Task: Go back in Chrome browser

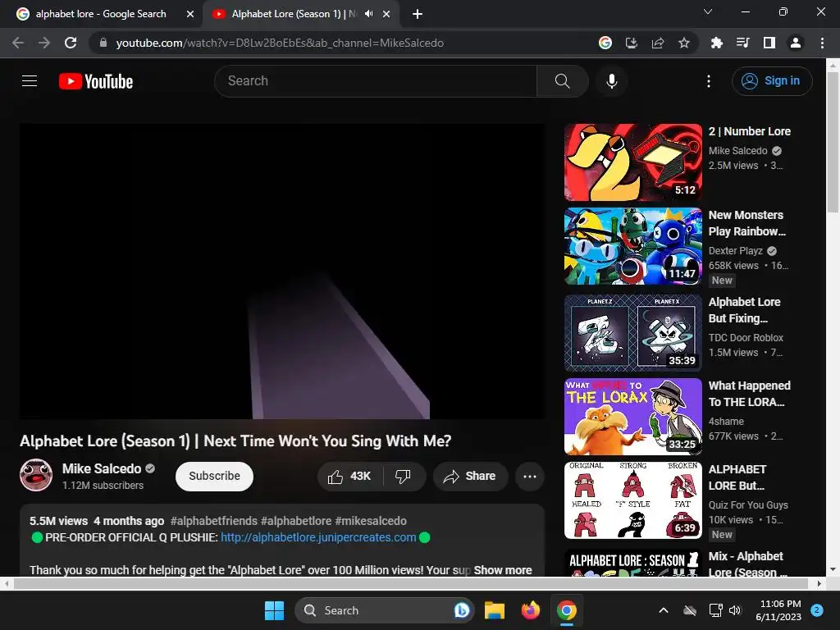Action: point(18,43)
